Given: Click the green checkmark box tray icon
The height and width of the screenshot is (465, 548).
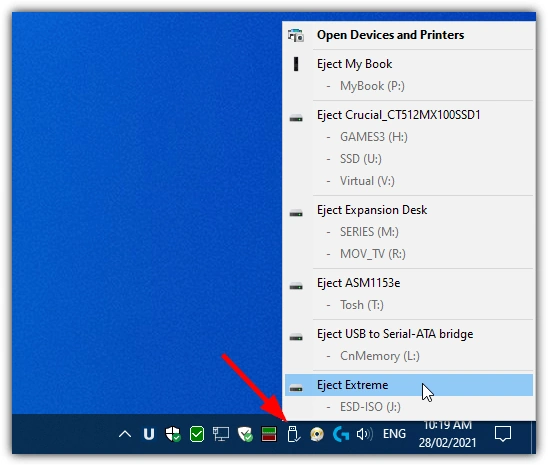Looking at the screenshot, I should coord(197,434).
